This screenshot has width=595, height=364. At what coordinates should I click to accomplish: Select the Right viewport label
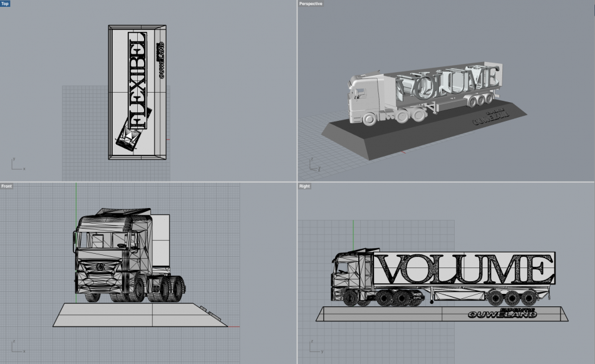coord(304,186)
